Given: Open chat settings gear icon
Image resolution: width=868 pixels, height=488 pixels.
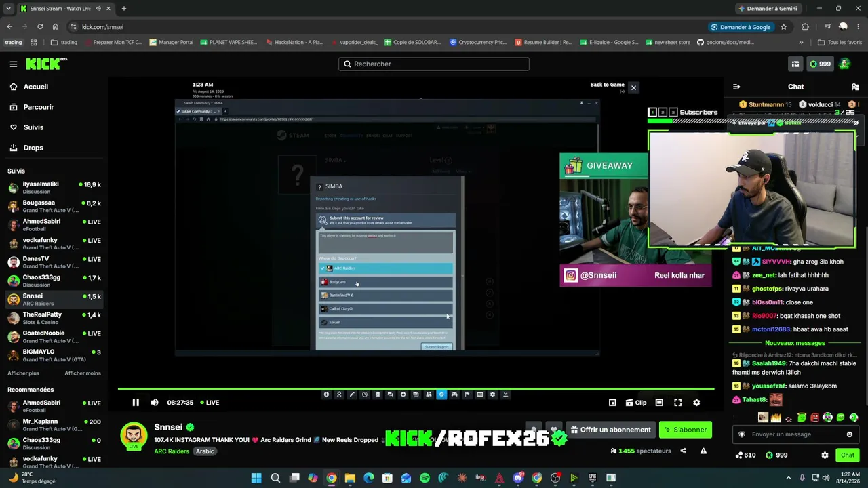Looking at the screenshot, I should pyautogui.click(x=825, y=455).
